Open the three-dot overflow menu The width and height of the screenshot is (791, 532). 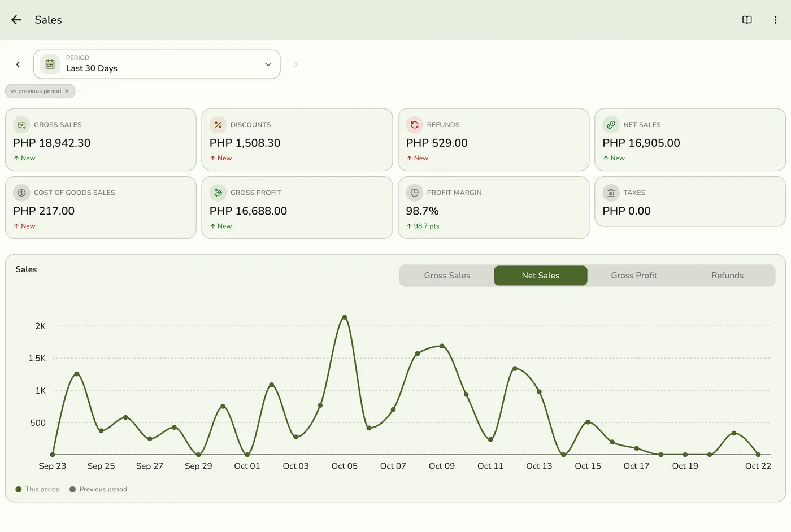[x=775, y=20]
